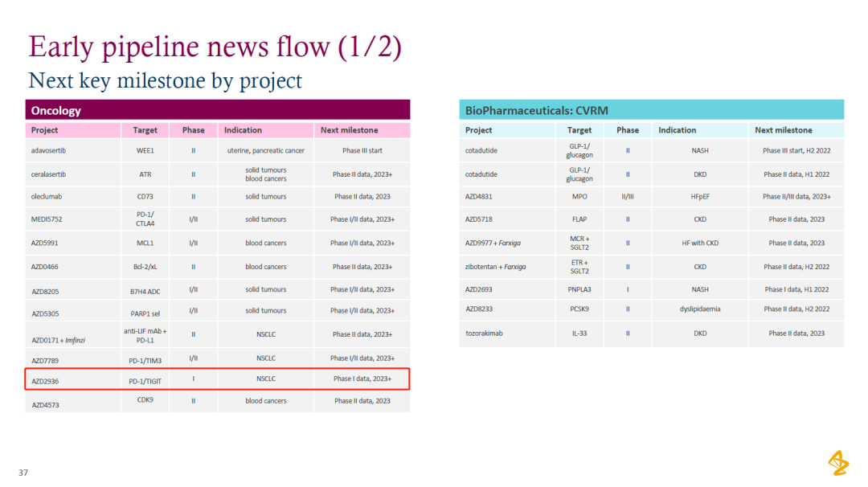Click the slide title 'Early pipeline news flow (1/2)'

(x=215, y=47)
